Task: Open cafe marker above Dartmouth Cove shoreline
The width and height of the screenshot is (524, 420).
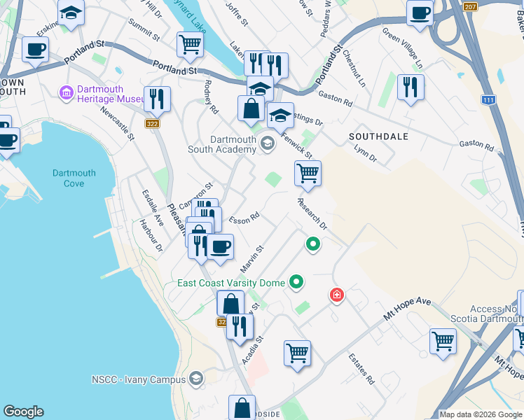Action: point(7,143)
